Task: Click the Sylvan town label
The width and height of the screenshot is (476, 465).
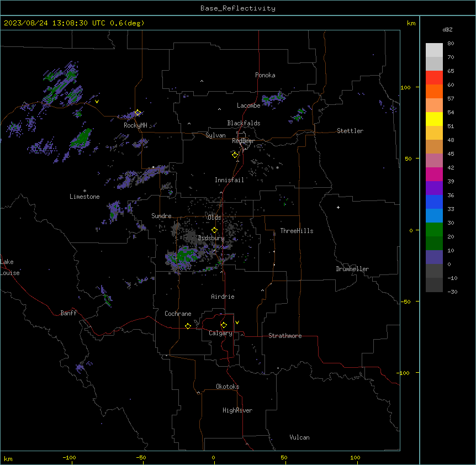Action: pos(215,135)
